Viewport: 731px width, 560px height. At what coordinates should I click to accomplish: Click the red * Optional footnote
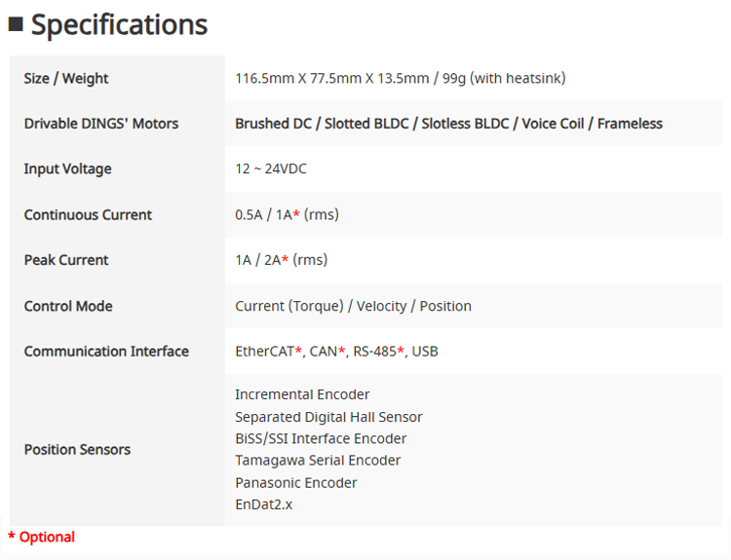click(41, 537)
